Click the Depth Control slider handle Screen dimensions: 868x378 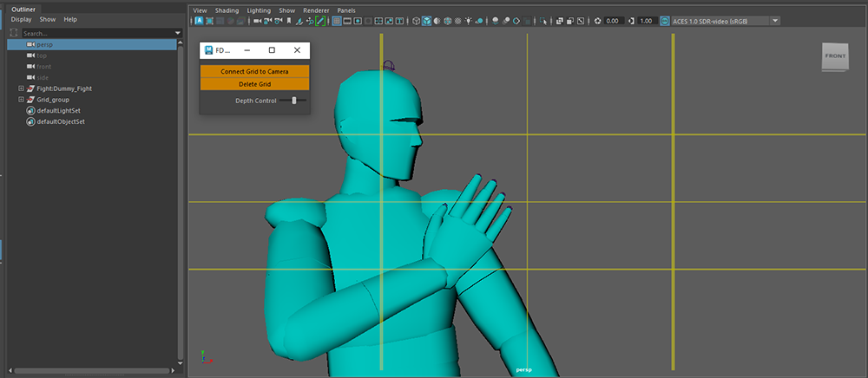294,101
